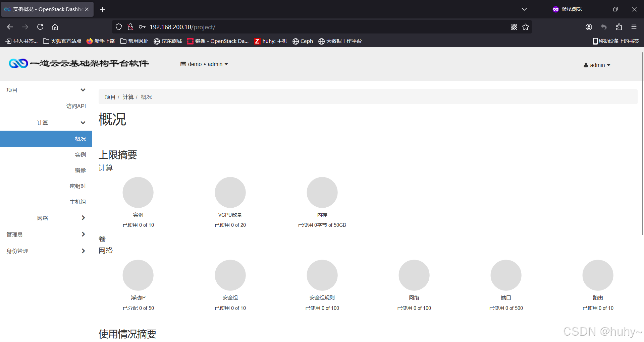This screenshot has width=644, height=342.
Task: Open 密钥对 in the sidebar
Action: pos(77,186)
